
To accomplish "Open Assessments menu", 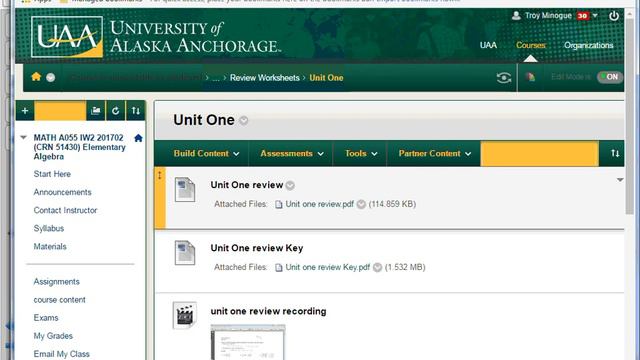I will (292, 153).
